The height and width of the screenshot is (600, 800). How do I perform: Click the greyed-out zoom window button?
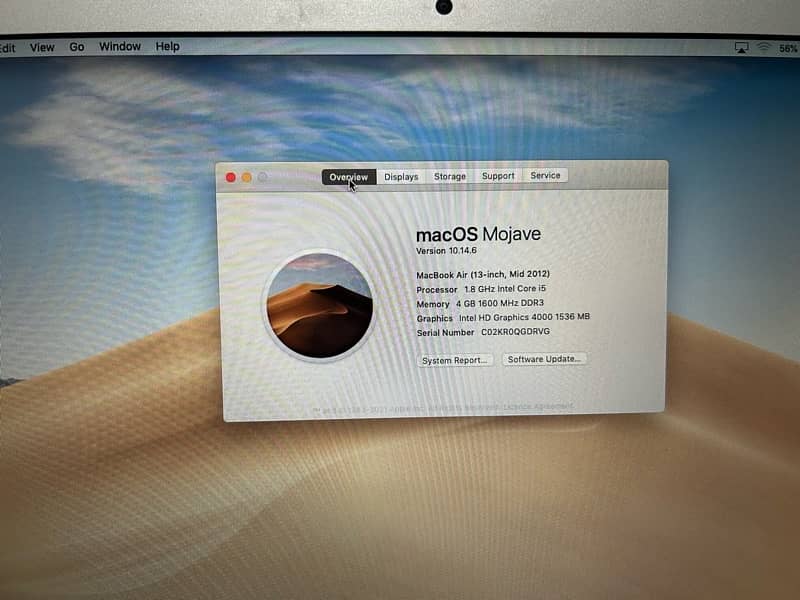click(x=263, y=177)
